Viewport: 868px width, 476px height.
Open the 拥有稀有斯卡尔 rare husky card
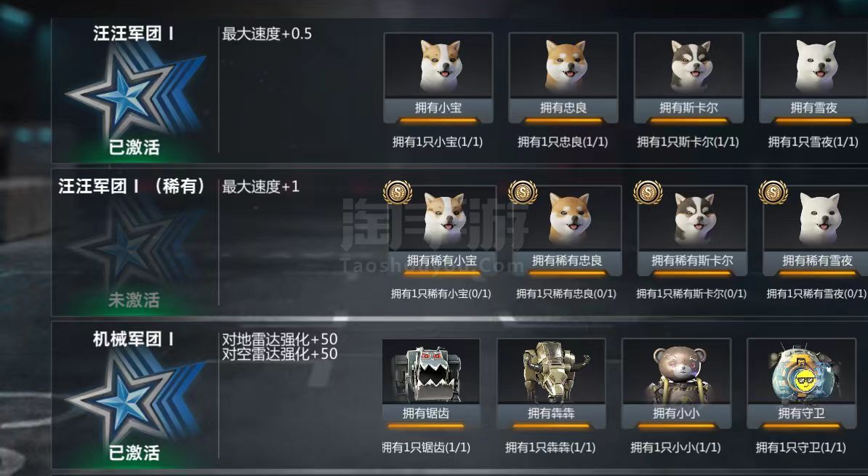point(692,231)
